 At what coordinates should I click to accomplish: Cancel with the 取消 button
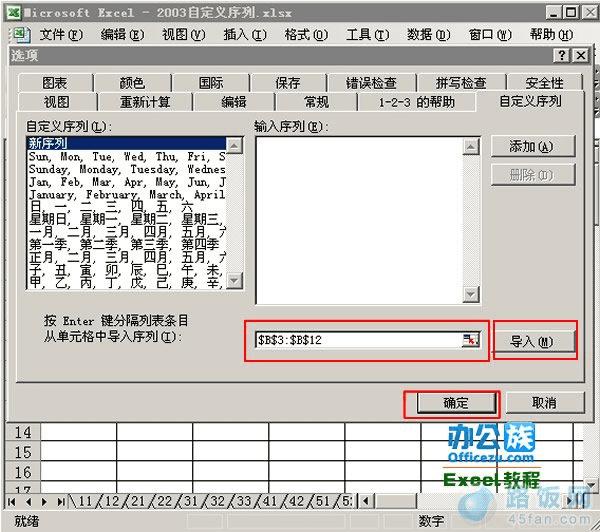pos(545,403)
